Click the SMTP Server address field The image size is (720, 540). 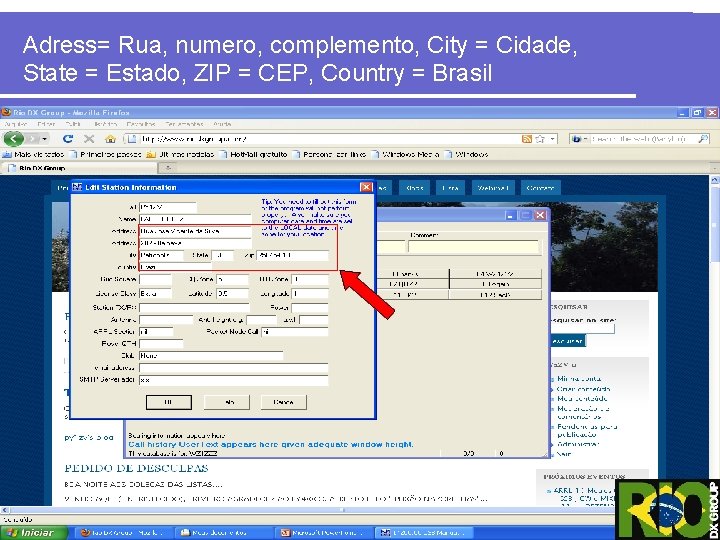(x=234, y=380)
